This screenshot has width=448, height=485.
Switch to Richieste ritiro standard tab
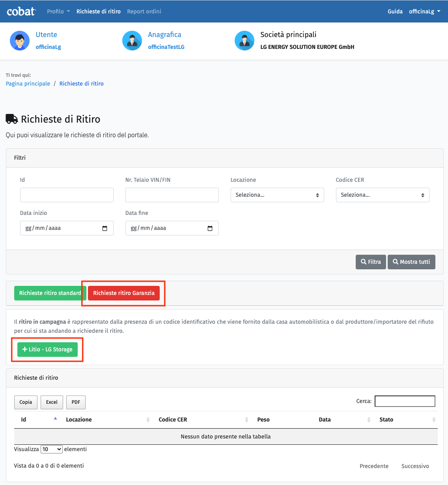coord(50,293)
